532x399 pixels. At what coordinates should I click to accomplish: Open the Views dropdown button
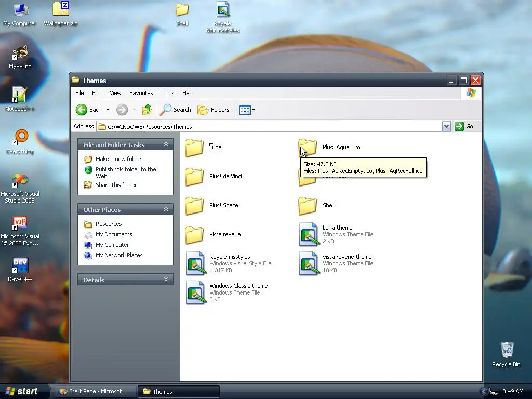pos(247,110)
